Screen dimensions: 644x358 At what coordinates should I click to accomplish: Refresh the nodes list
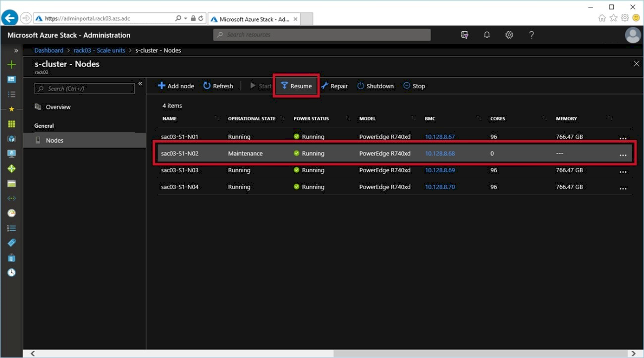[x=218, y=86]
